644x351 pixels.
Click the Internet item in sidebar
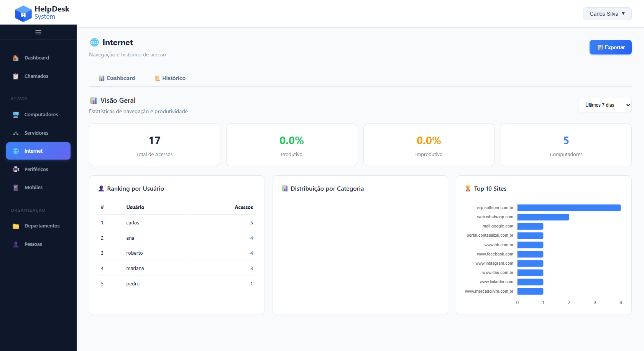pos(38,151)
